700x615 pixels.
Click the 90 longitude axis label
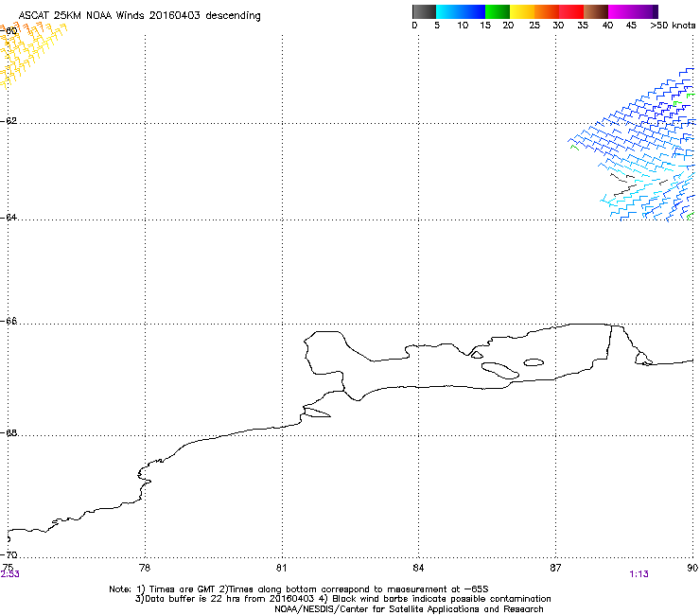(692, 568)
